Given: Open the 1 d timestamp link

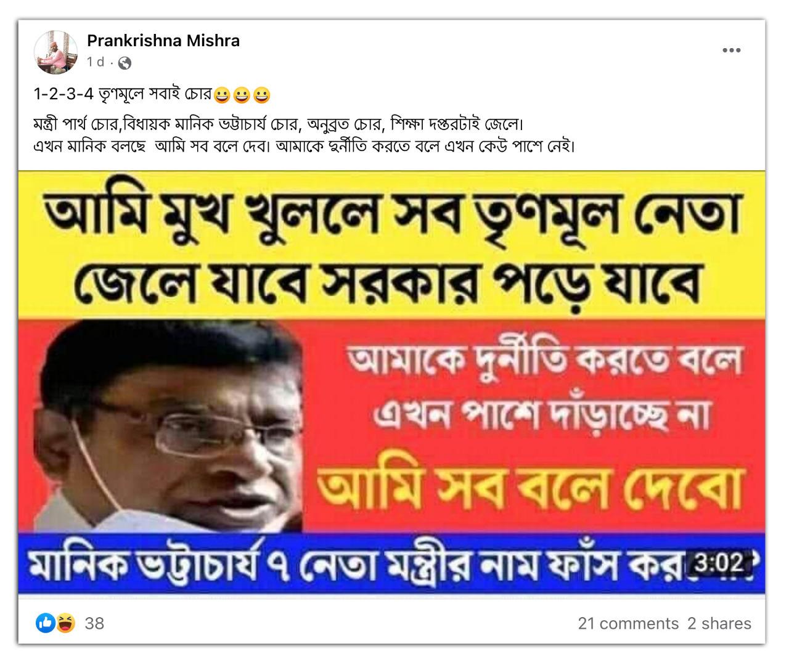Looking at the screenshot, I should coord(96,62).
